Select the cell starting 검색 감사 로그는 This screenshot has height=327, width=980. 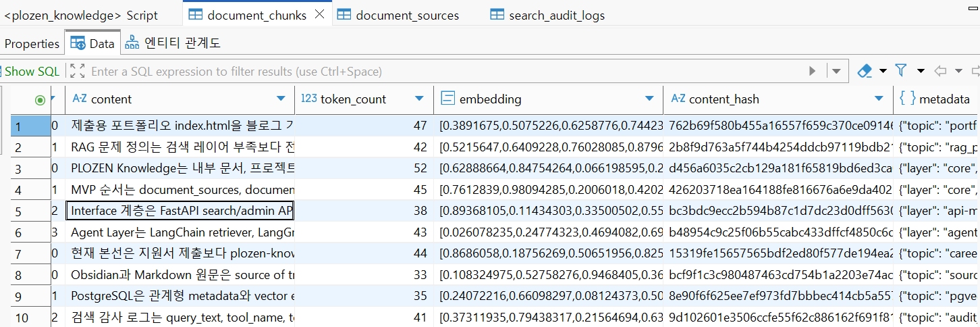pos(180,318)
